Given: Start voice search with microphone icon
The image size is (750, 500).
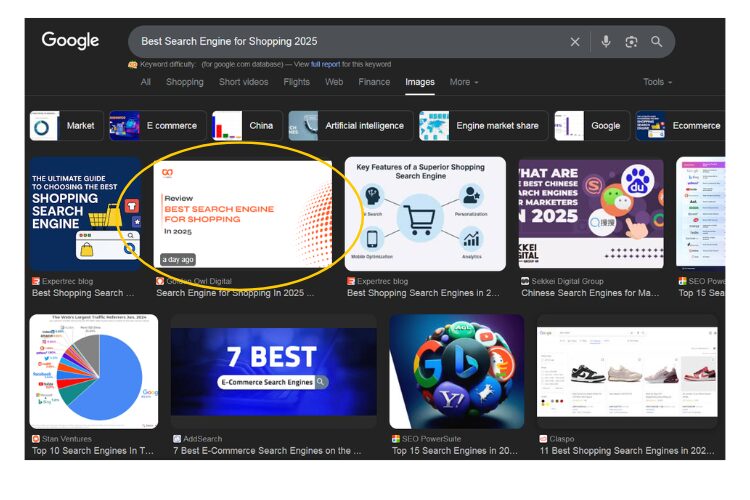Looking at the screenshot, I should point(606,42).
